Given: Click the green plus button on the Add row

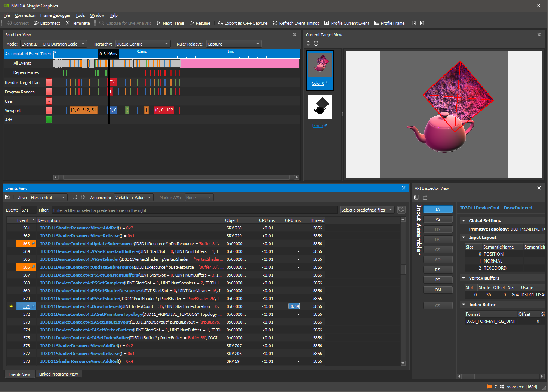Looking at the screenshot, I should pos(49,120).
